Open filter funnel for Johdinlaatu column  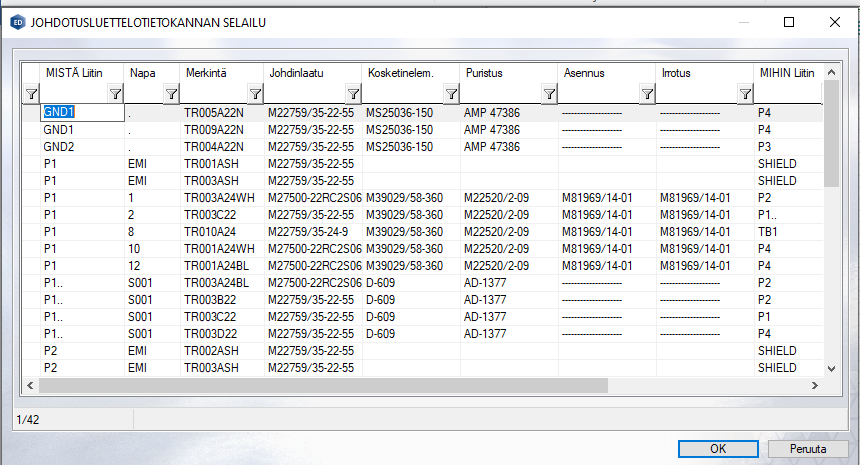click(x=353, y=94)
